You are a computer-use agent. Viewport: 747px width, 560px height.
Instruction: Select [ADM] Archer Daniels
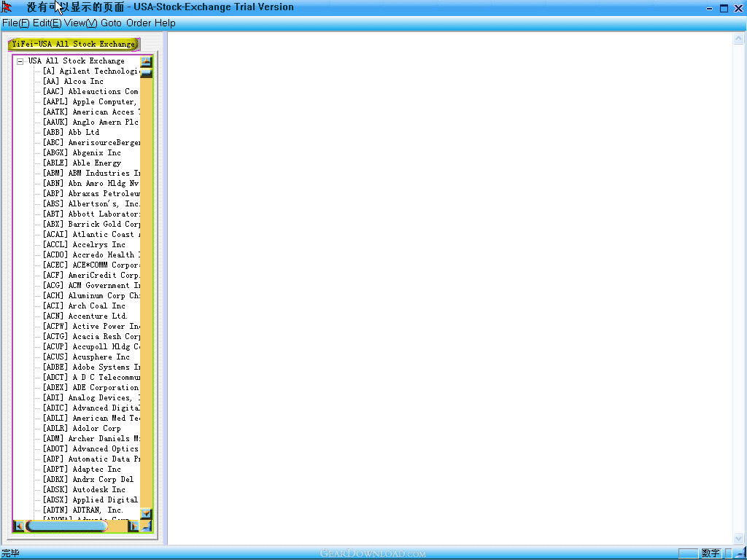[91, 438]
